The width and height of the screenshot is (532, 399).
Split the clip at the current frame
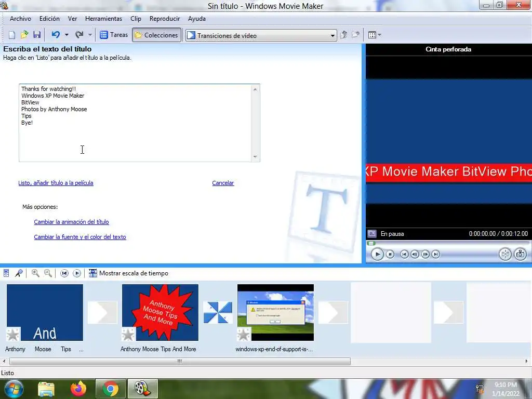(x=505, y=254)
